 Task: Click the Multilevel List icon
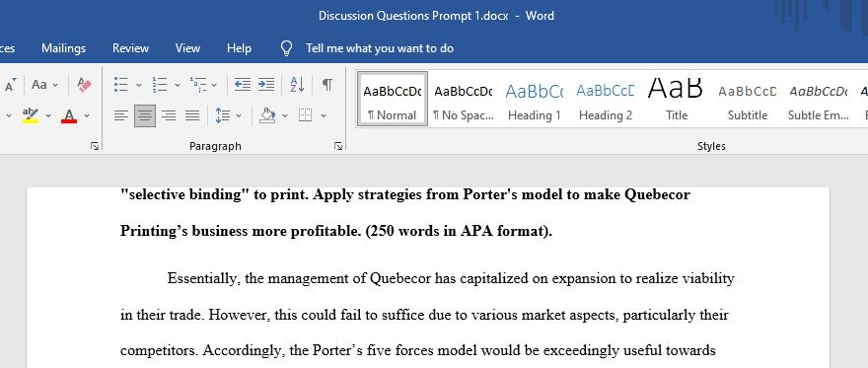(198, 85)
